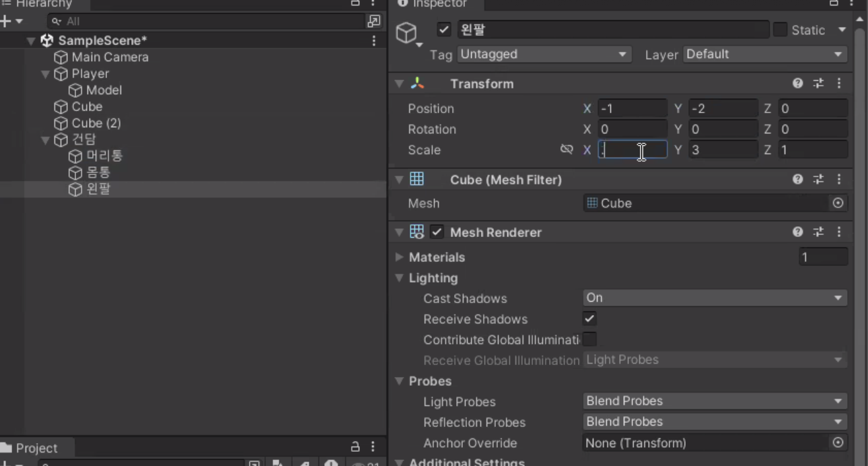Collapse the 건담 object arrow
Screen dimensions: 868x466
[46, 140]
